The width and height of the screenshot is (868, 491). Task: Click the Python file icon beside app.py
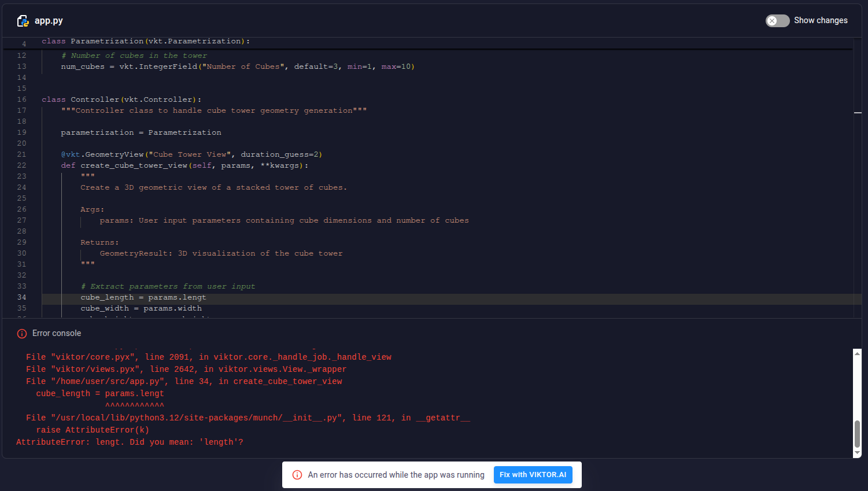pyautogui.click(x=23, y=21)
